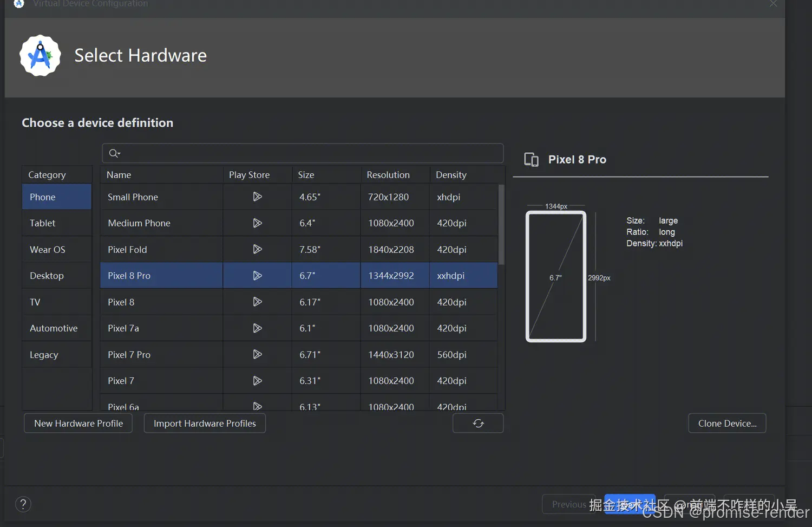Select the Desktop category

click(x=57, y=276)
